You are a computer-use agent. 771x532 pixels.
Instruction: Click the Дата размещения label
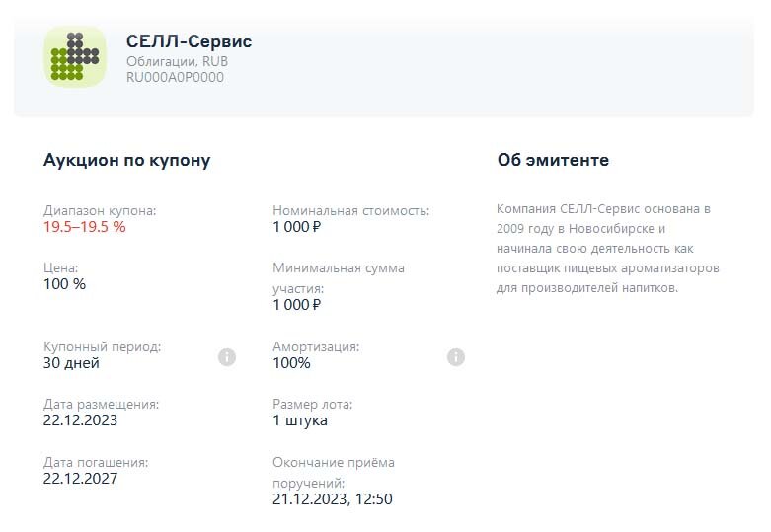tap(102, 404)
